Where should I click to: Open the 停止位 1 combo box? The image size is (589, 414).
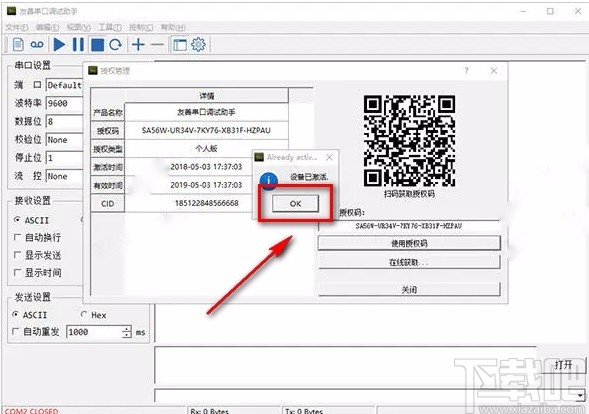(64, 158)
